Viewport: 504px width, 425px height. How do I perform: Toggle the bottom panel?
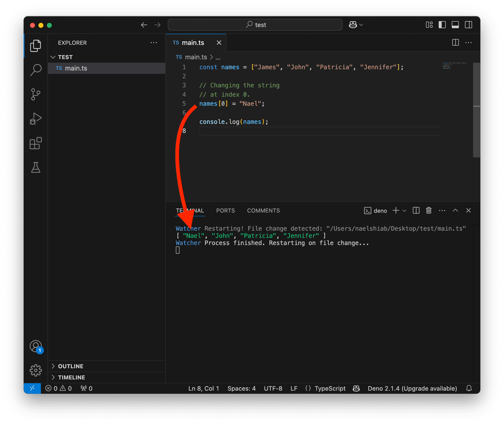(455, 25)
